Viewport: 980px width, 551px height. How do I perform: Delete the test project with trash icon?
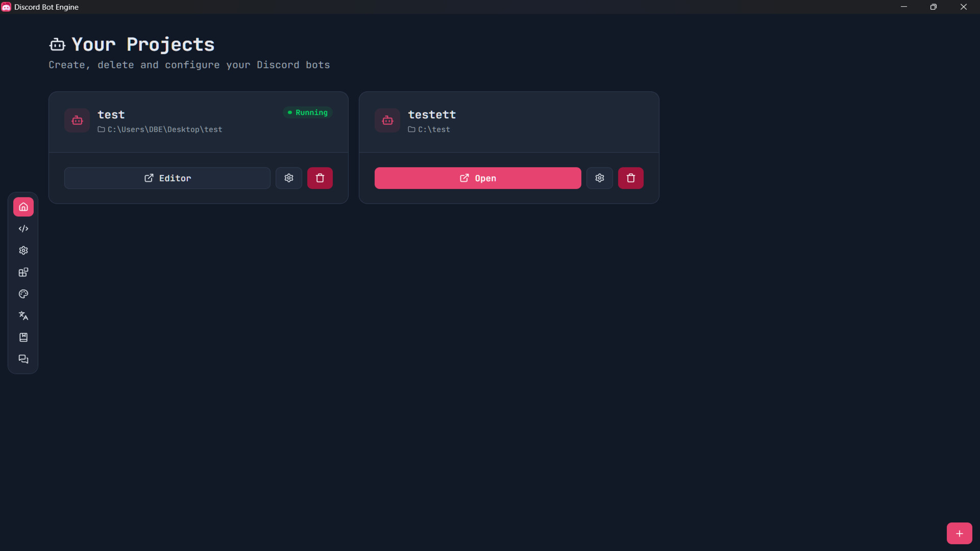(x=320, y=178)
